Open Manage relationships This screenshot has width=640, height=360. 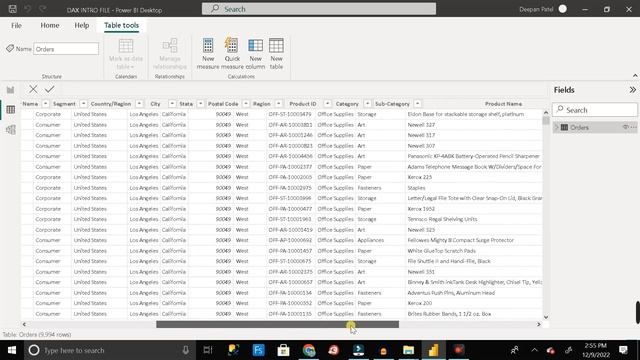[170, 53]
